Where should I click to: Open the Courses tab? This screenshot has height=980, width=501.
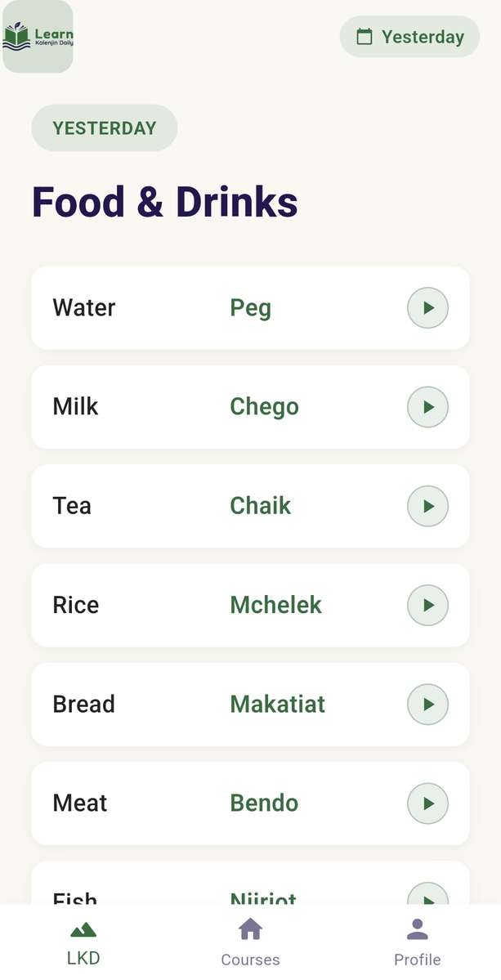(x=250, y=942)
